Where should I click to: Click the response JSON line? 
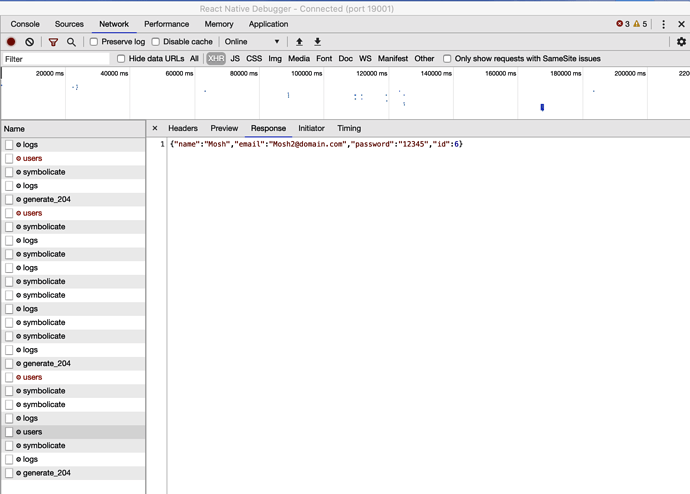(316, 144)
